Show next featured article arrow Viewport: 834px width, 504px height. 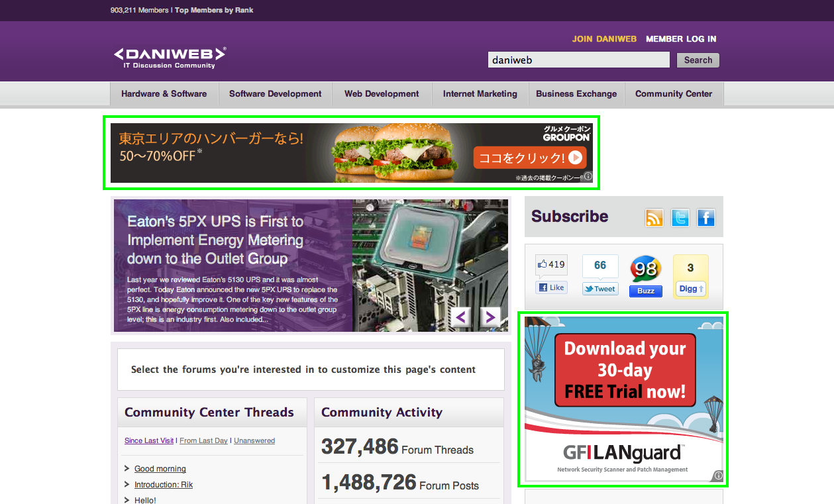click(x=490, y=317)
